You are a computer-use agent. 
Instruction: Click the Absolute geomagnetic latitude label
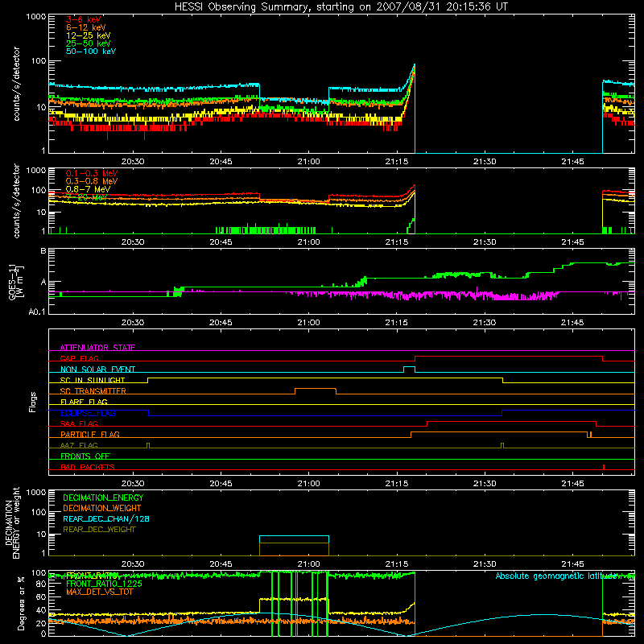[556, 576]
